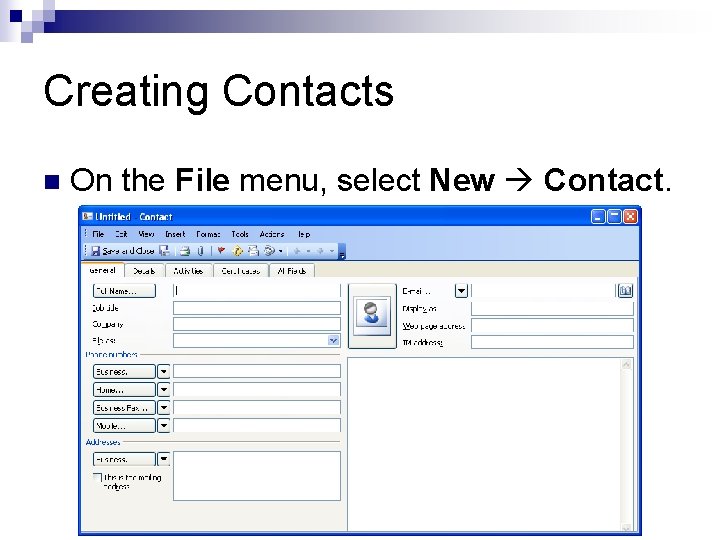The height and width of the screenshot is (540, 720).
Task: Click the E-mail... label button
Action: tap(417, 291)
